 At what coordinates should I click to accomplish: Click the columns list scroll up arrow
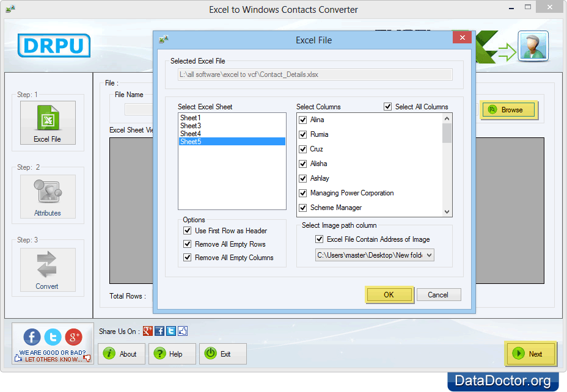coord(447,118)
